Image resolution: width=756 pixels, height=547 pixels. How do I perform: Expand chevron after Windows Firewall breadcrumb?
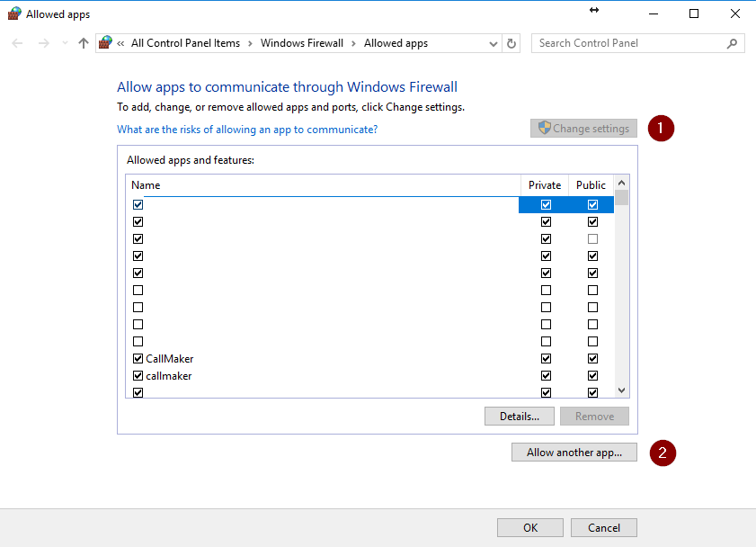pyautogui.click(x=353, y=43)
